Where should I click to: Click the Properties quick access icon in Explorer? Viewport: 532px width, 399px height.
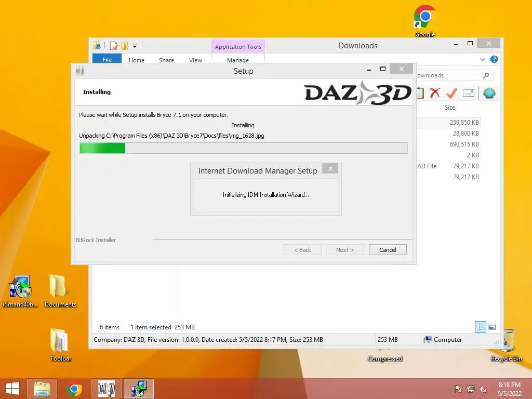click(x=114, y=46)
